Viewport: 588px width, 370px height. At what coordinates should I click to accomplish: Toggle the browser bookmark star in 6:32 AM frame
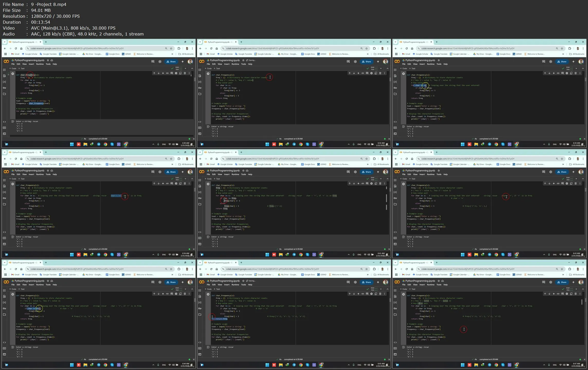[x=366, y=48]
